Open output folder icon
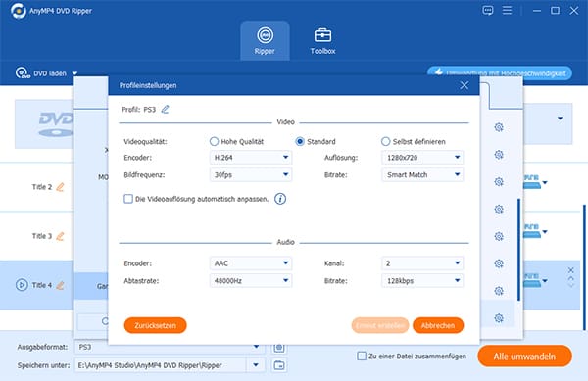Screen dimensions: 588x381 (279, 365)
